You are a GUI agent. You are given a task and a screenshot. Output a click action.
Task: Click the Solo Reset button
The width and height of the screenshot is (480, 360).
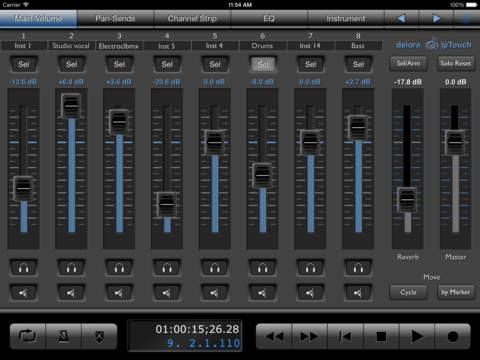[456, 63]
